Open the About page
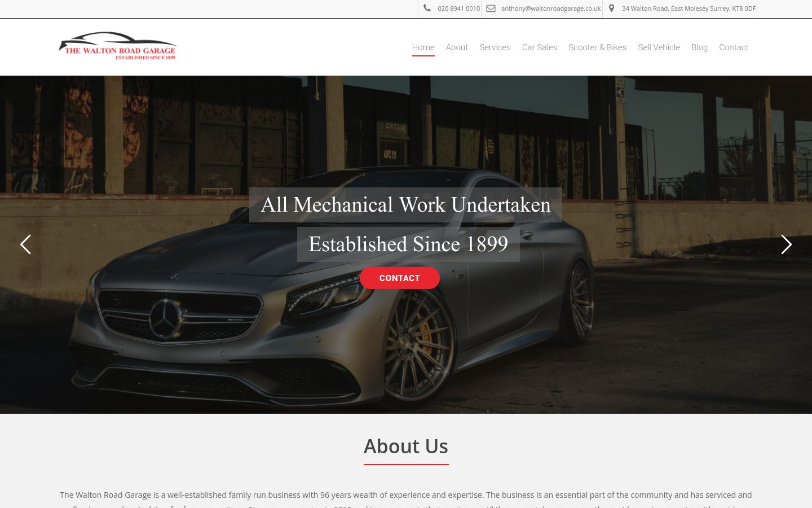 457,47
